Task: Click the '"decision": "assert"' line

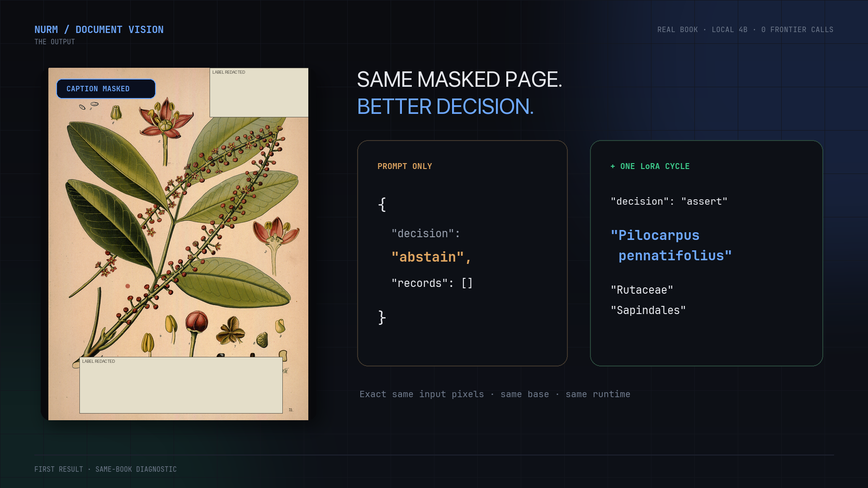Action: pos(669,202)
